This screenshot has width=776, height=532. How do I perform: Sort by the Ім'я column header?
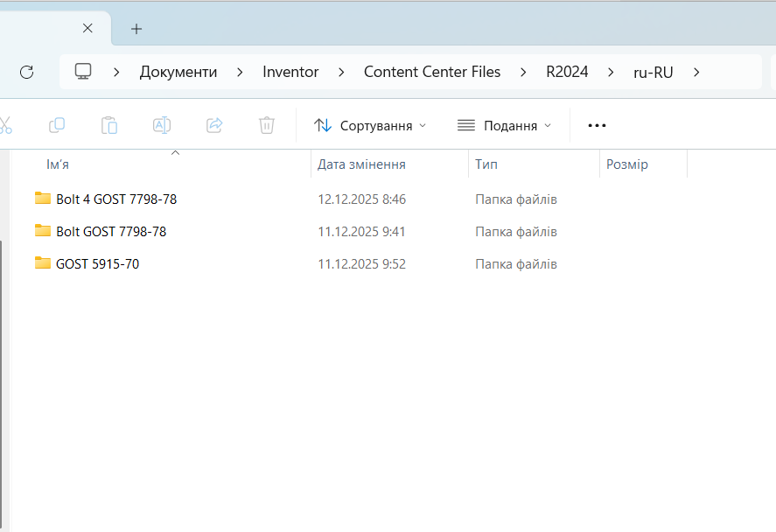click(58, 164)
